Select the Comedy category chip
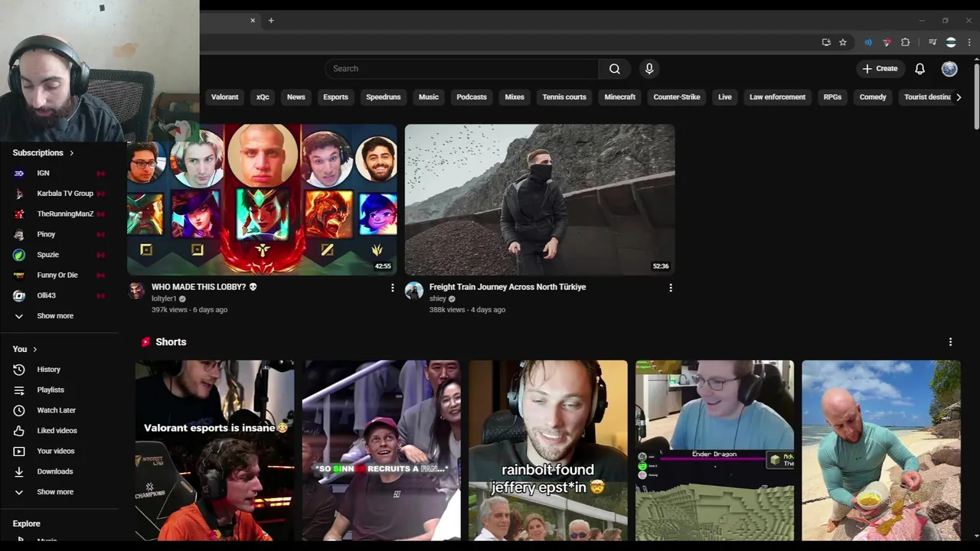 [873, 97]
